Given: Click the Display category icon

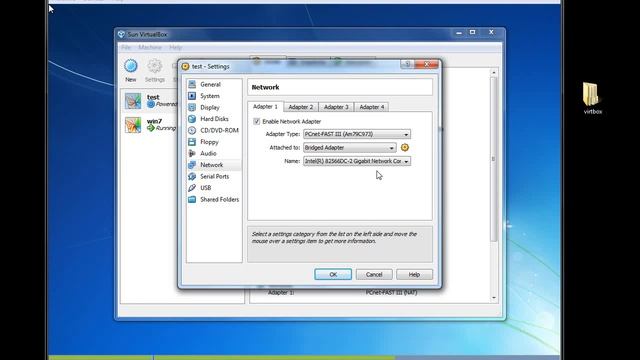Looking at the screenshot, I should tap(192, 107).
